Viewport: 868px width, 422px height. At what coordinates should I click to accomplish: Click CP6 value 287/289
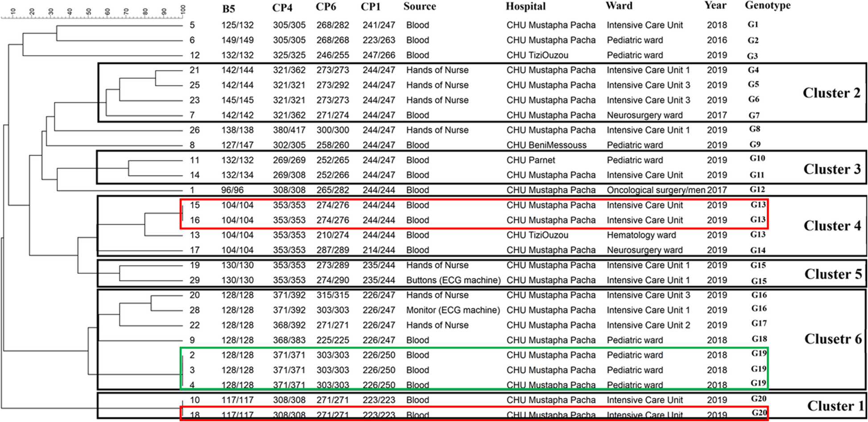click(333, 250)
